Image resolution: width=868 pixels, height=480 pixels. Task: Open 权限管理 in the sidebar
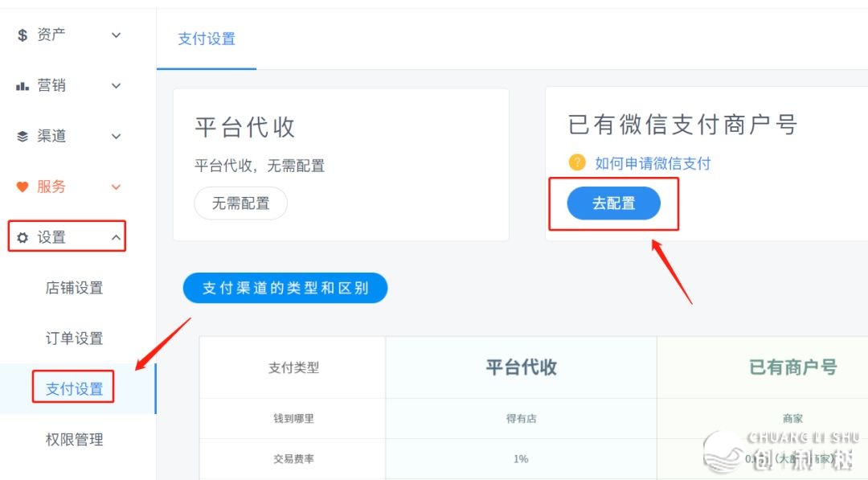point(74,440)
